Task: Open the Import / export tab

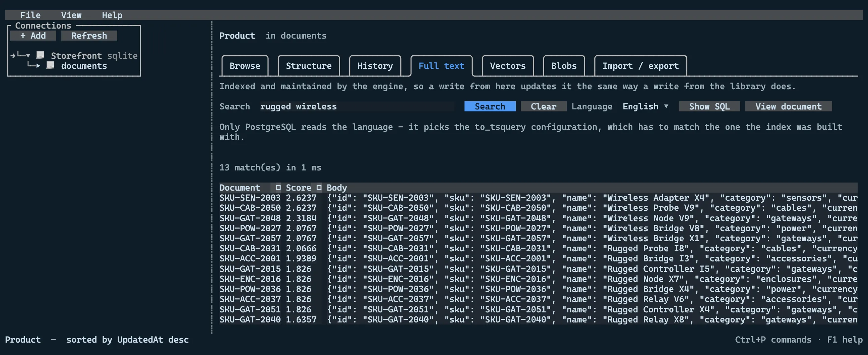Action: point(640,66)
